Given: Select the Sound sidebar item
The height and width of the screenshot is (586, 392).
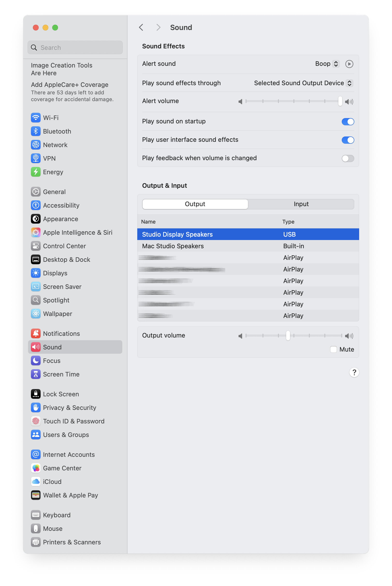Looking at the screenshot, I should coord(75,347).
